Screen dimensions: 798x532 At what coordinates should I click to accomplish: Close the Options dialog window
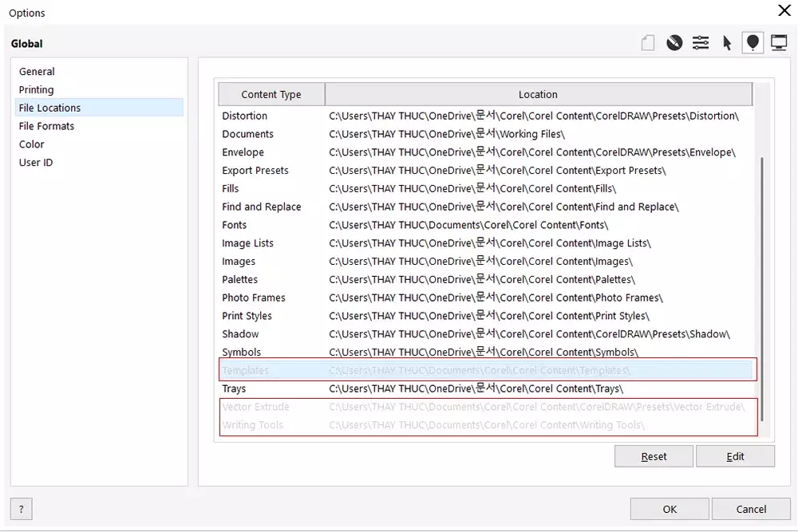tap(784, 10)
